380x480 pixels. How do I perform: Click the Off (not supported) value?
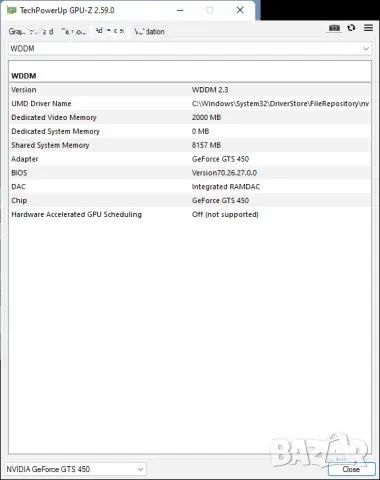click(225, 214)
